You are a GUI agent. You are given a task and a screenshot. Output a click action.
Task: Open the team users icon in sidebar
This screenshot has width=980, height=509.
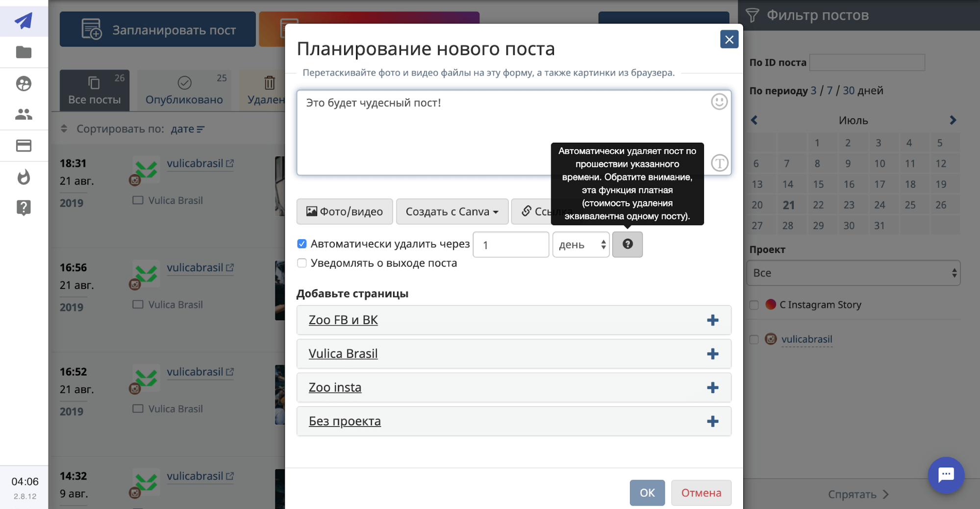click(24, 114)
